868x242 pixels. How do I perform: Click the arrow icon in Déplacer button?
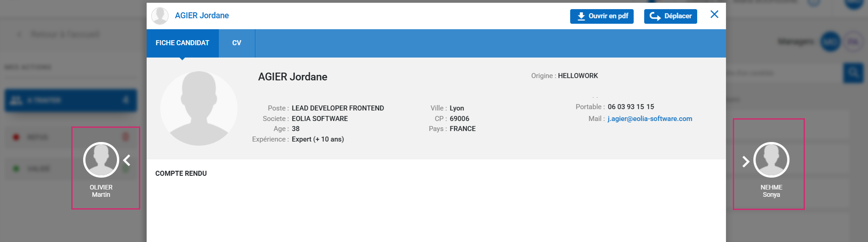[655, 16]
